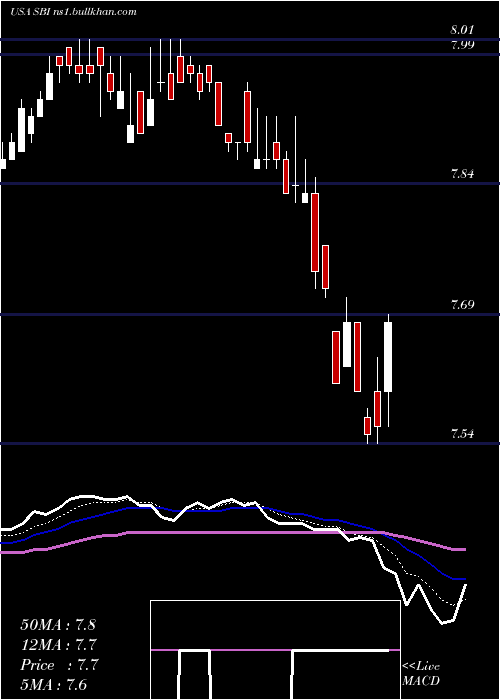Click the Price : 7.7 readout
The width and height of the screenshot is (500, 700).
(x=59, y=665)
